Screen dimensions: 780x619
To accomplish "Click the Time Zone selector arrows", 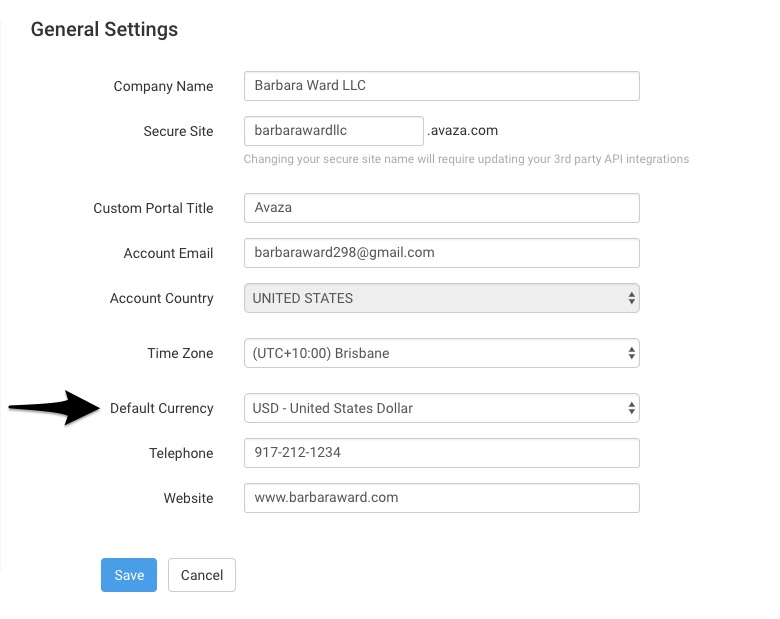I will (x=631, y=353).
